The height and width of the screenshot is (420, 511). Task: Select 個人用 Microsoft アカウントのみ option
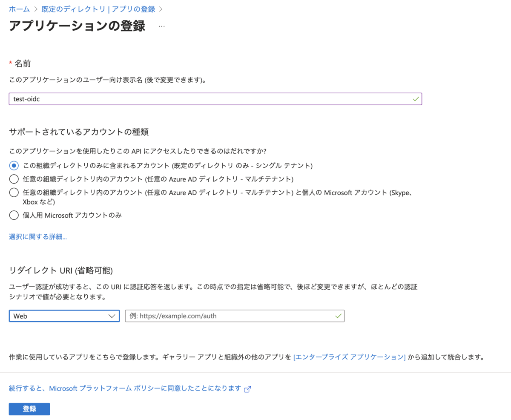pyautogui.click(x=13, y=215)
